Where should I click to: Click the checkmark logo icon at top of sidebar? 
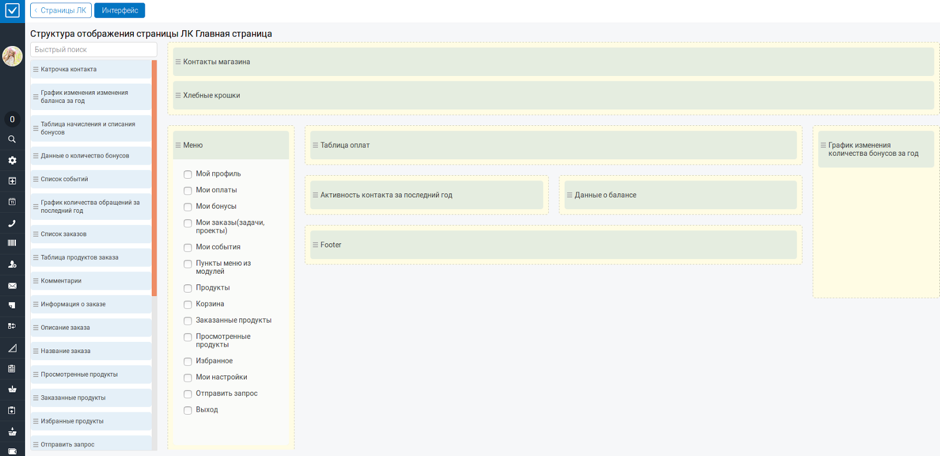12,10
